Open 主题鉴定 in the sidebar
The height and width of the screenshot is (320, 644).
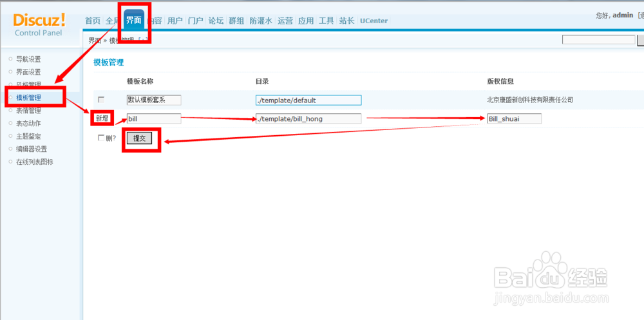[28, 136]
